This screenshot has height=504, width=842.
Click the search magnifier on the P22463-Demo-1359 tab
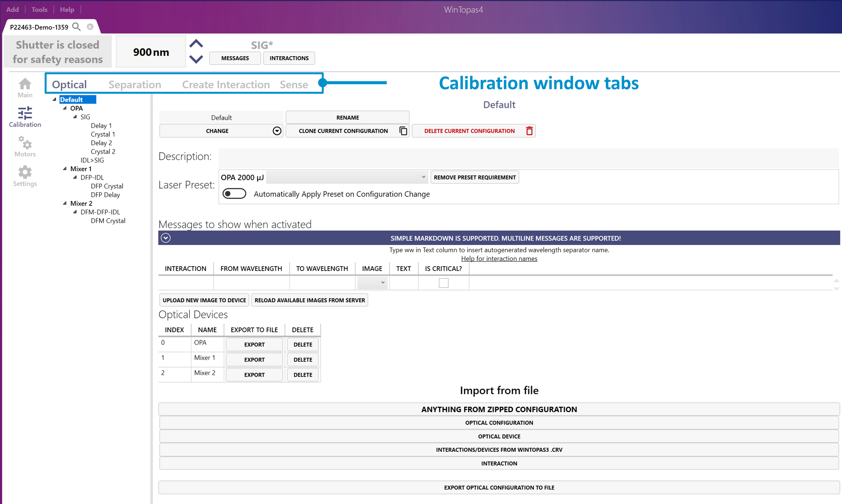(x=76, y=26)
